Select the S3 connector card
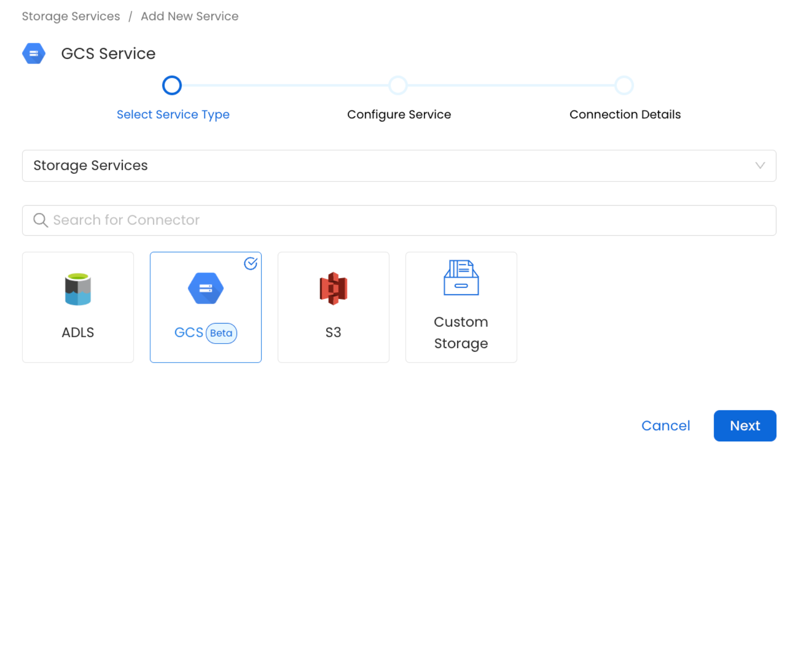 coord(333,307)
